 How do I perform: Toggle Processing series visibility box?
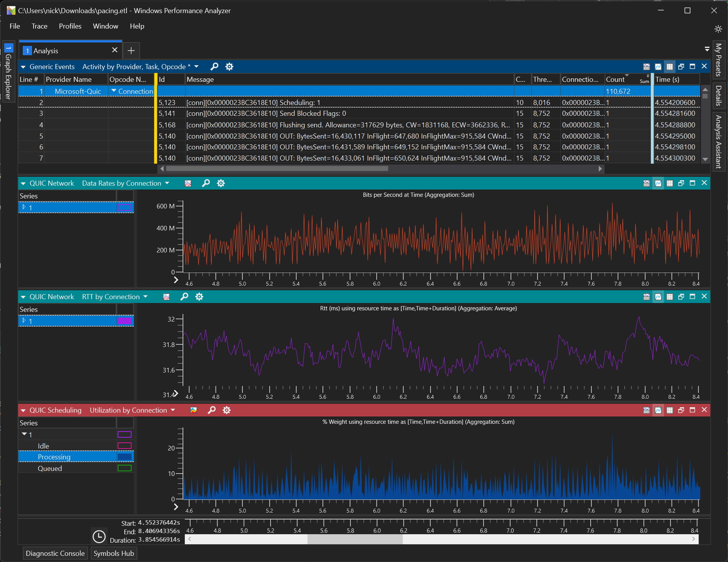[x=124, y=457]
